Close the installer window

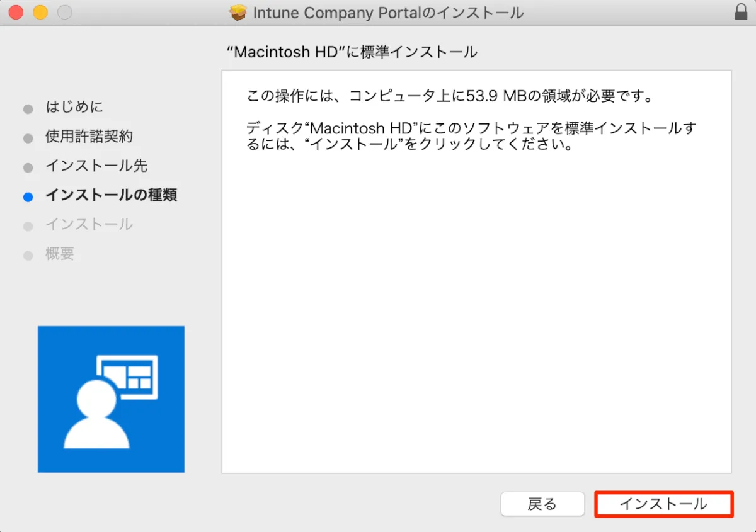coord(16,12)
